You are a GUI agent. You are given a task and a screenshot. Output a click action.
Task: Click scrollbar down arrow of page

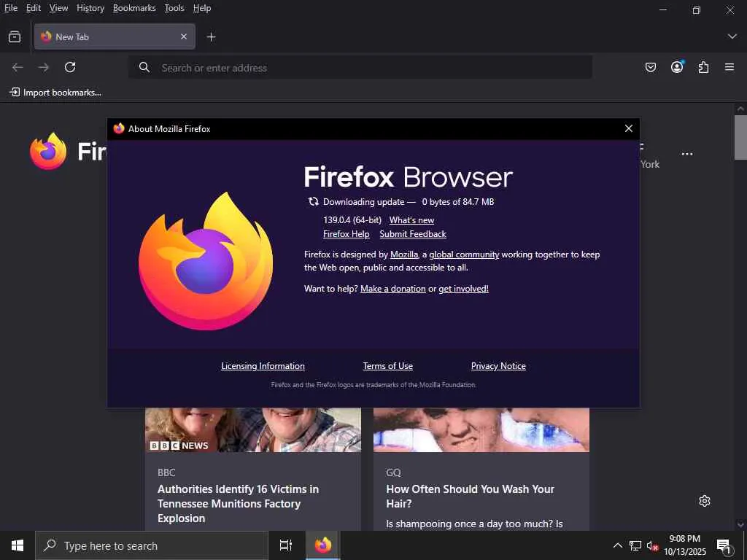coord(740,525)
